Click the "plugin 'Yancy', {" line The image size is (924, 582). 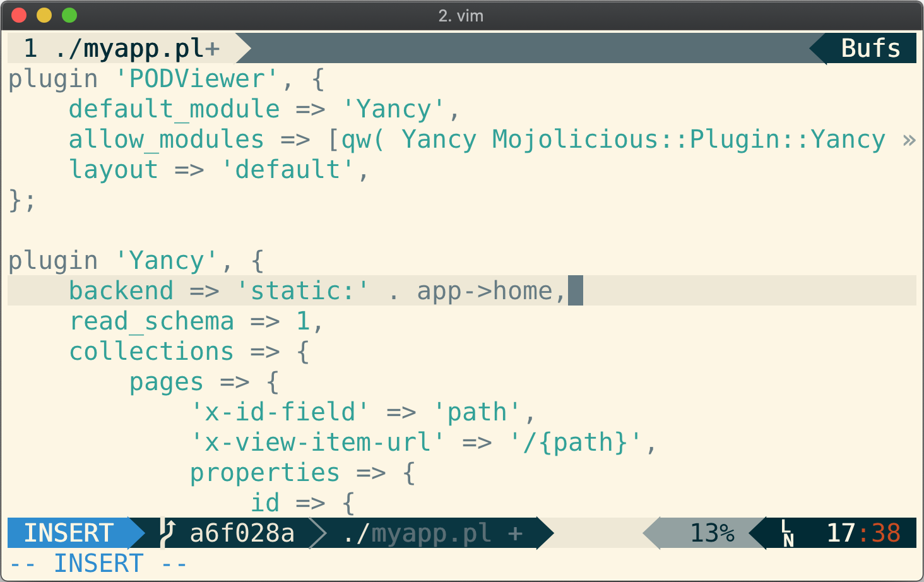click(x=136, y=261)
